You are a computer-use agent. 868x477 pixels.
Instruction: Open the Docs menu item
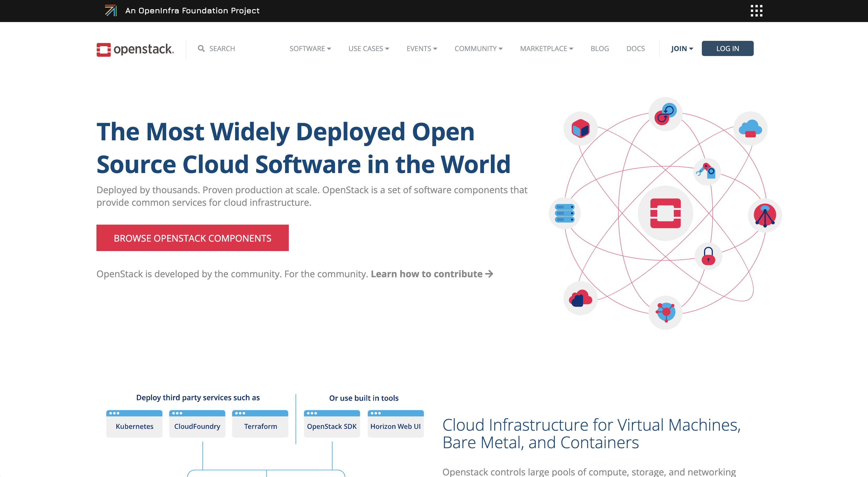635,48
